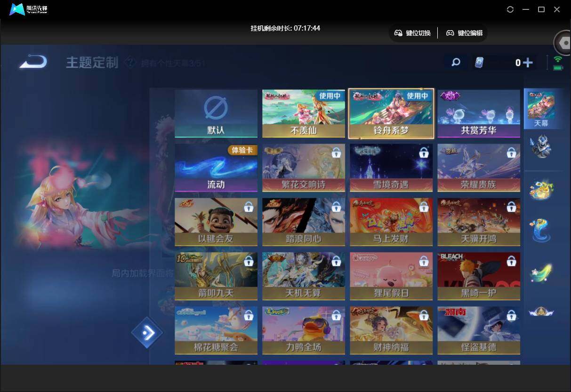Click the 荣耀贵族 label
Viewport: 571px width, 392px height.
tap(479, 185)
